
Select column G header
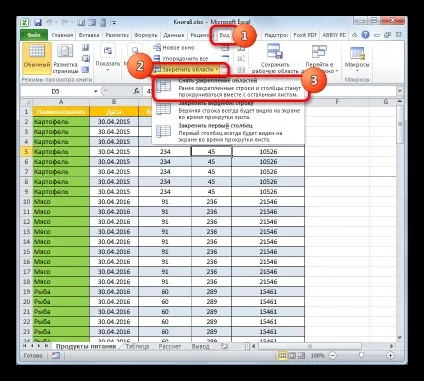[386, 102]
